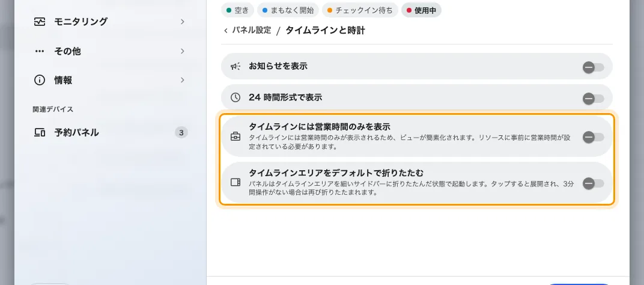Open 予約パネル related devices item

[110, 132]
